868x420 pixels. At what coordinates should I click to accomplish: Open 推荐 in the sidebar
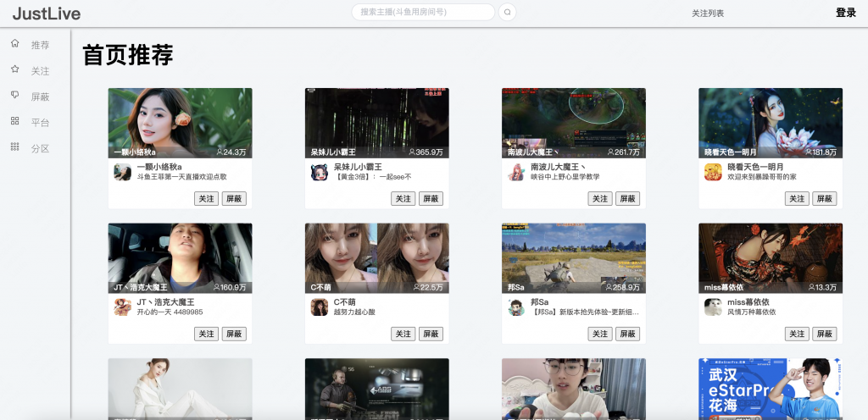click(x=41, y=45)
